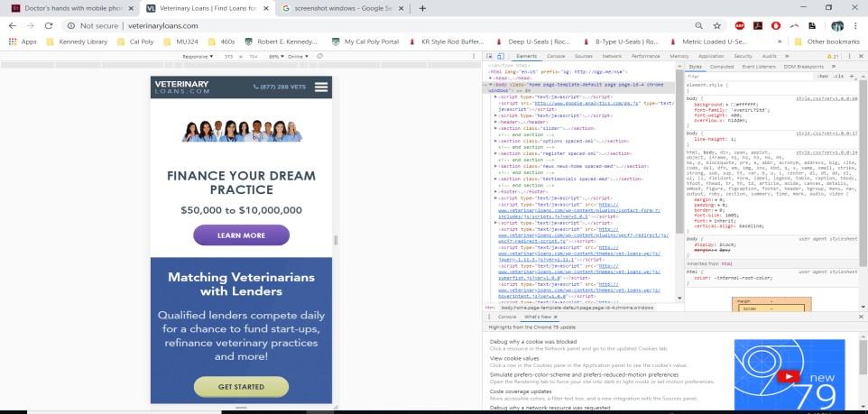This screenshot has width=868, height=414.
Task: Close the Doctor's hands browser tab
Action: 133,8
